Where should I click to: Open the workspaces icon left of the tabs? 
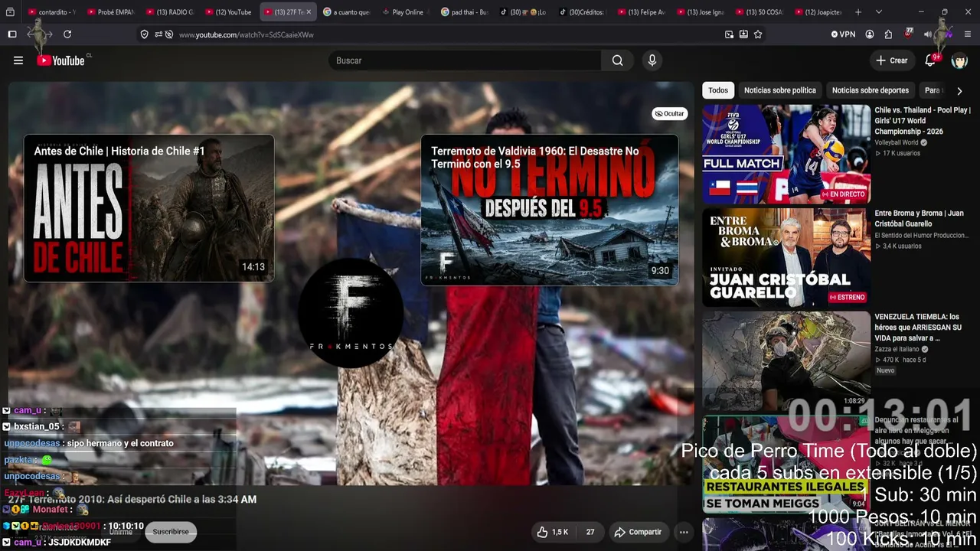coord(11,12)
